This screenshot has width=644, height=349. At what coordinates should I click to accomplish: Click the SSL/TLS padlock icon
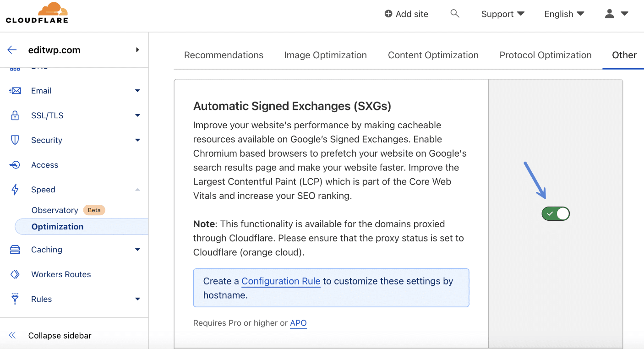tap(15, 115)
